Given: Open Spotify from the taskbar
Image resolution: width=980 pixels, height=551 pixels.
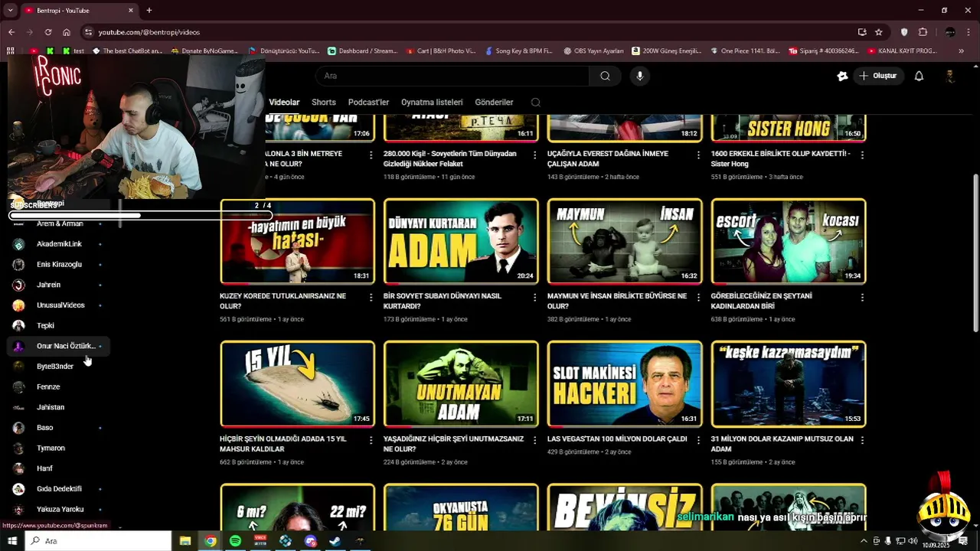Looking at the screenshot, I should (235, 540).
